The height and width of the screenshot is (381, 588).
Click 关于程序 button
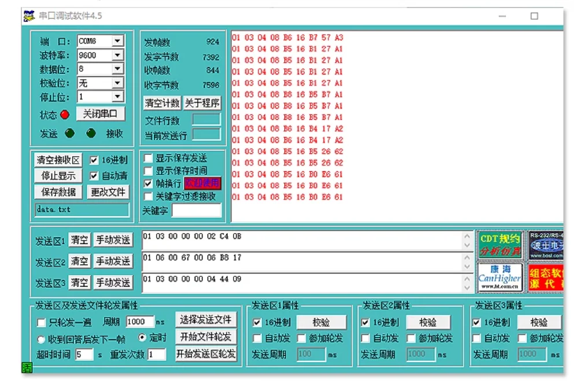click(x=202, y=103)
